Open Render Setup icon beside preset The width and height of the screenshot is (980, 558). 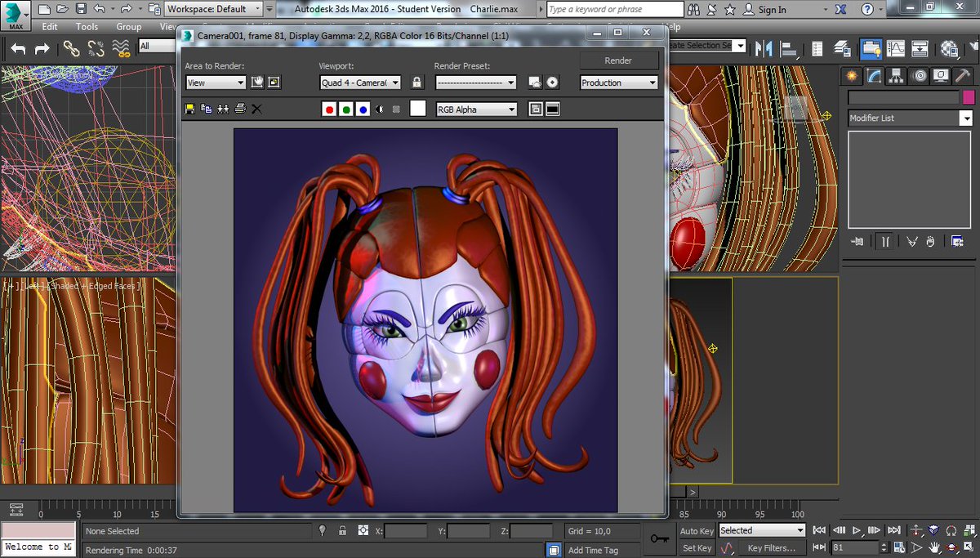(x=535, y=83)
